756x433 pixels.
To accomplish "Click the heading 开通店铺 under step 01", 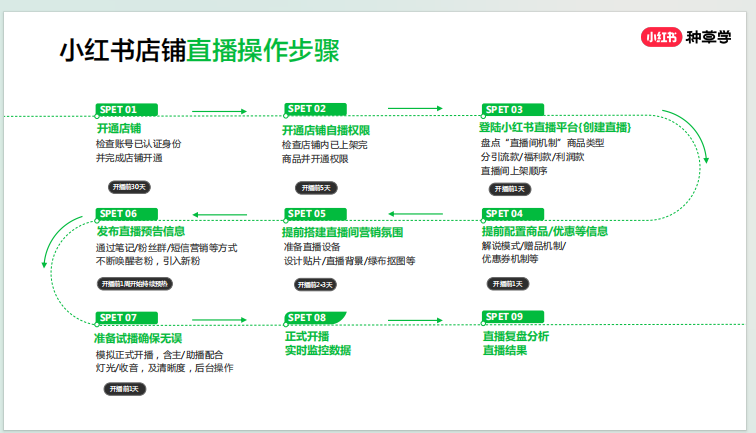I will 119,128.
